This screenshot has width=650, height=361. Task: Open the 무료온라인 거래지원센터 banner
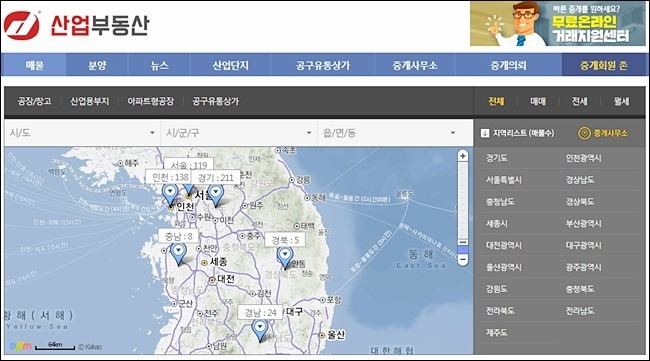point(558,24)
